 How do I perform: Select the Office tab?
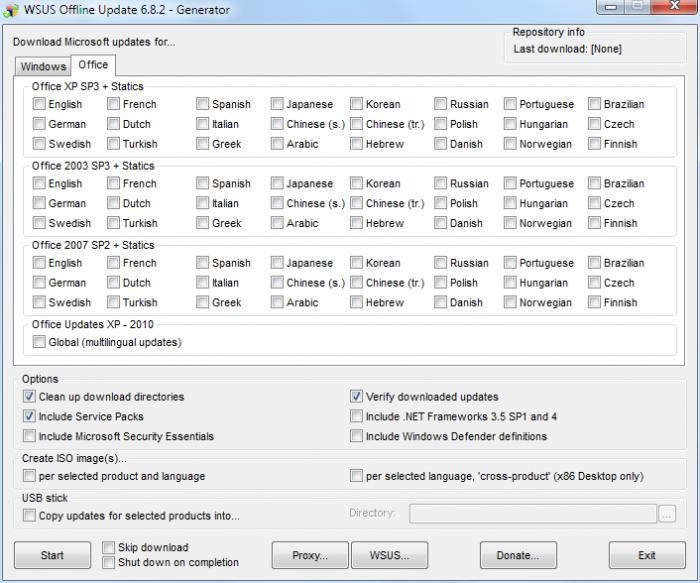(93, 65)
